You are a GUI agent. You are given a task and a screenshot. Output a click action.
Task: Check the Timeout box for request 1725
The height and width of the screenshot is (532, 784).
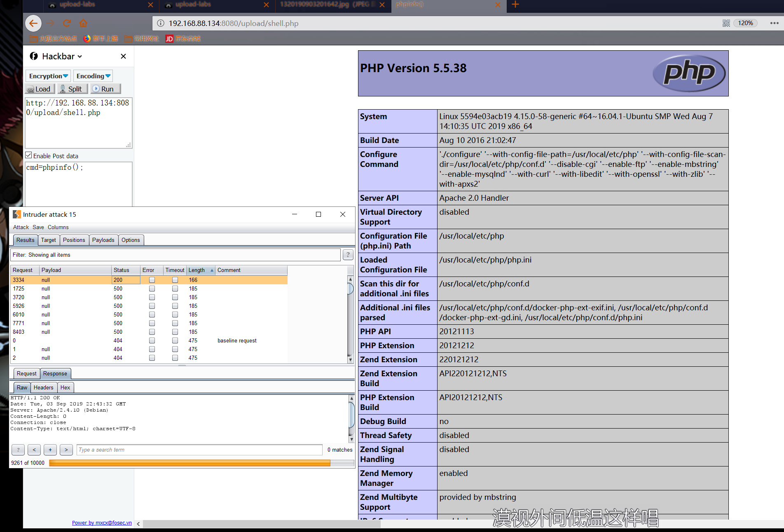click(175, 288)
